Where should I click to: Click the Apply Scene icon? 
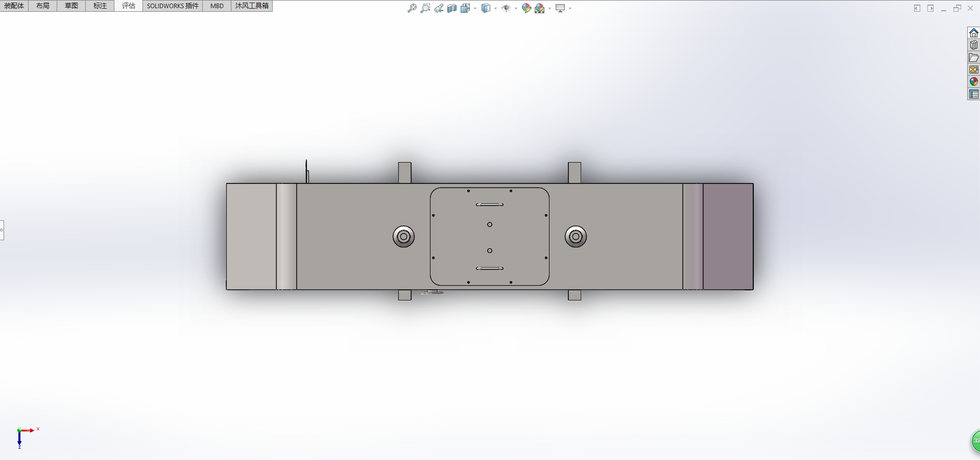tap(540, 8)
